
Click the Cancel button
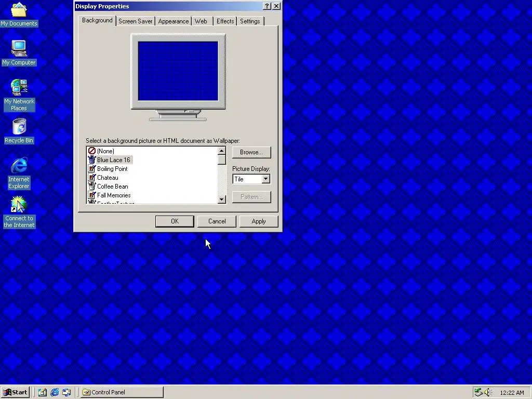(x=217, y=221)
